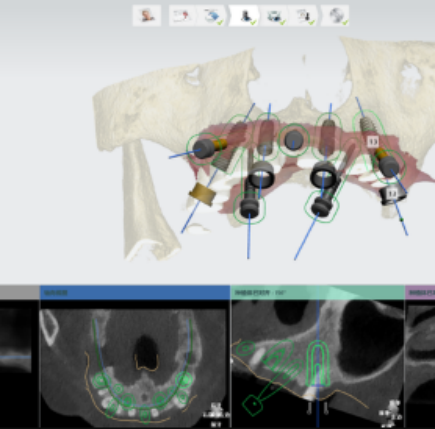The image size is (435, 429).
Task: Open the report document workflow step
Action: 304,15
